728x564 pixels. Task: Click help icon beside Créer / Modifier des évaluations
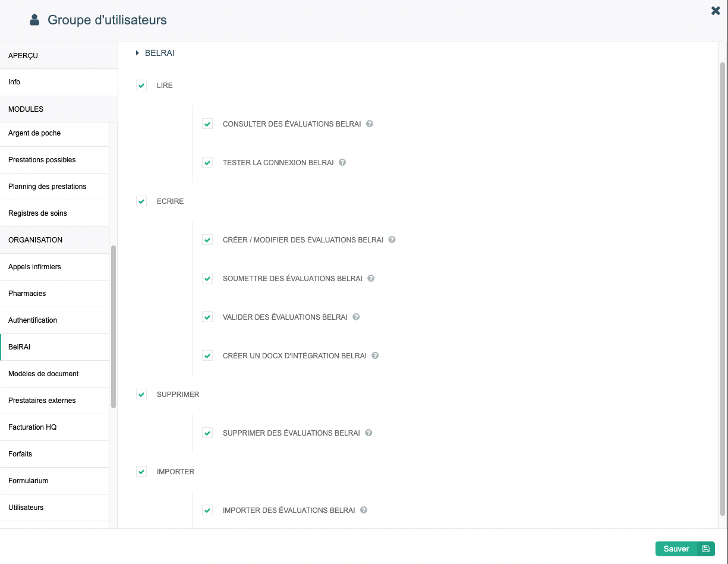pyautogui.click(x=392, y=240)
